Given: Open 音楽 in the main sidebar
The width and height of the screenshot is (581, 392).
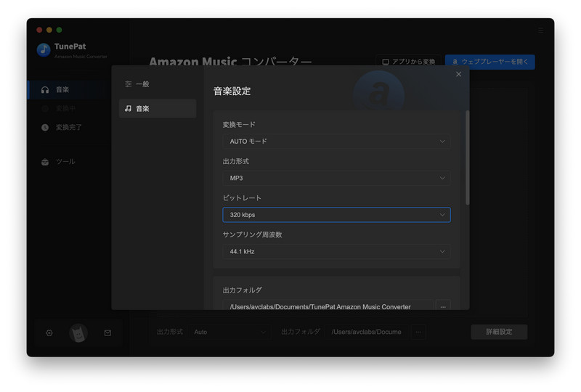Looking at the screenshot, I should click(68, 90).
